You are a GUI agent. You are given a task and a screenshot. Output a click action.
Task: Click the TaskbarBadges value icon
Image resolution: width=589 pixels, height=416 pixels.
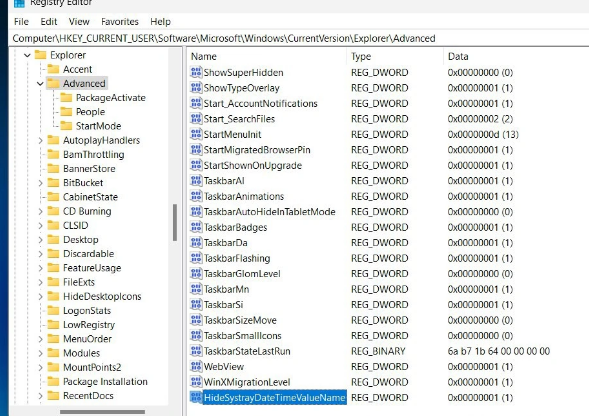pyautogui.click(x=196, y=227)
